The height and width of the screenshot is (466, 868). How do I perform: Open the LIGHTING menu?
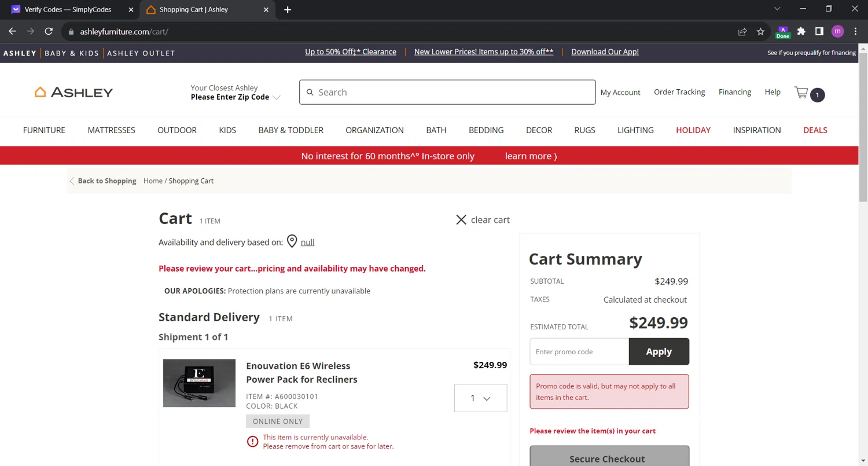(x=635, y=130)
